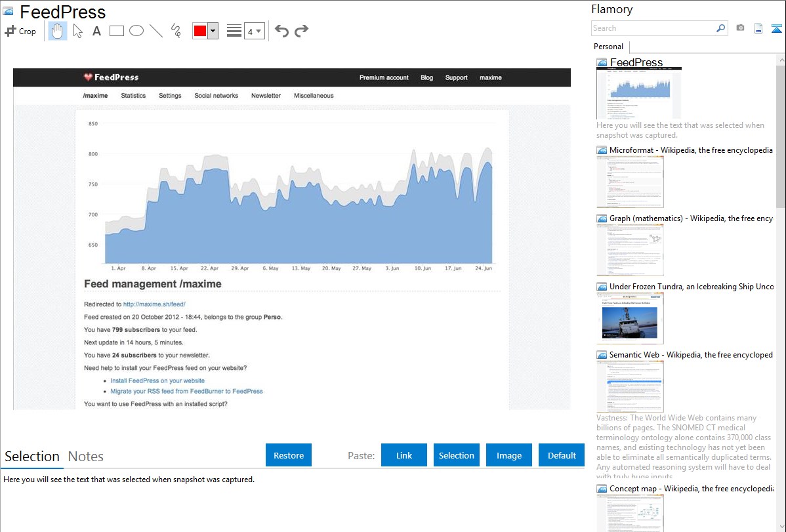Open the Personal tab in Flamory sidebar

pyautogui.click(x=609, y=47)
